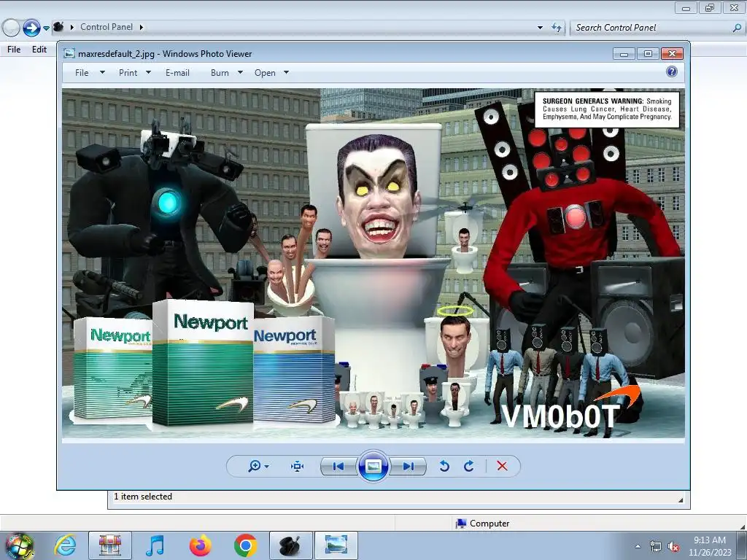Open the address bar history dropdown
747x560 pixels.
540,28
